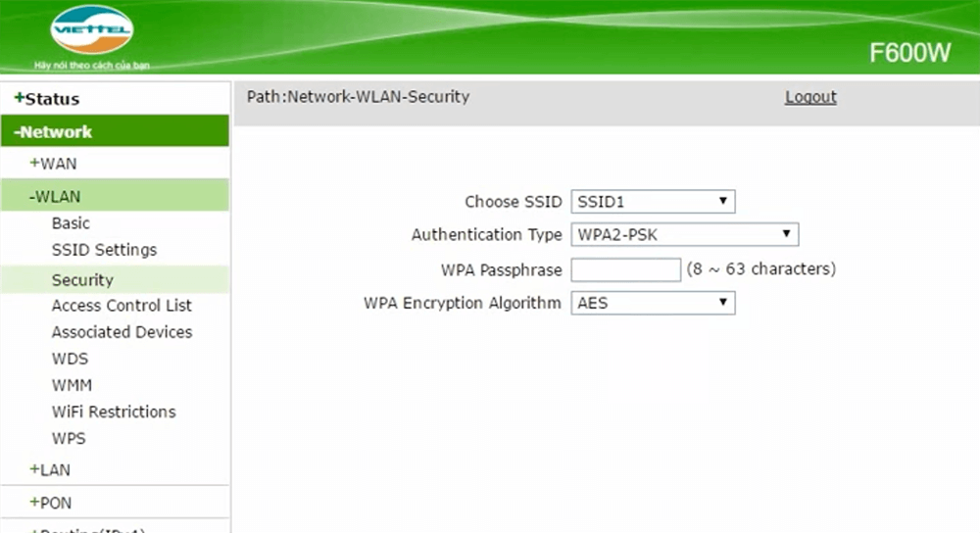Open WiFi Restrictions page
980x533 pixels.
point(114,412)
